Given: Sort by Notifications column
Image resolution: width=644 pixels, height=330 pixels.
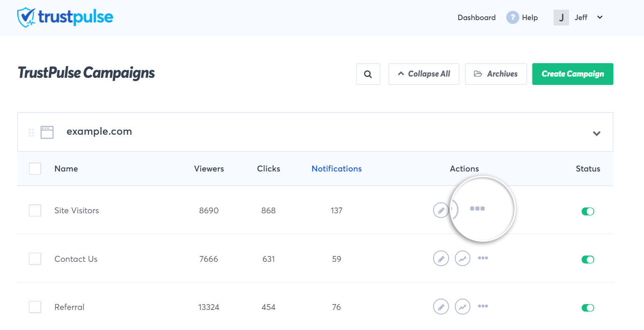Looking at the screenshot, I should 336,169.
